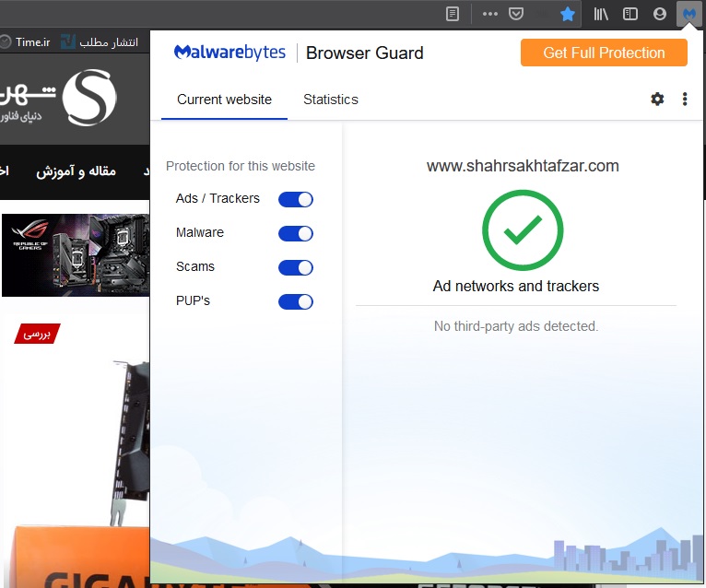706x588 pixels.
Task: Click the Malwarebytes logo
Action: click(229, 53)
